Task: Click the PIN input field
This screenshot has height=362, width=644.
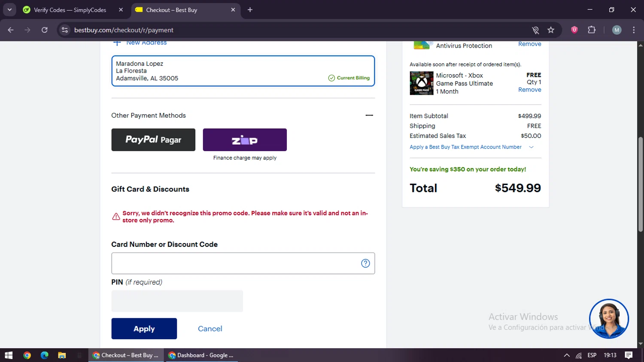Action: 177,301
